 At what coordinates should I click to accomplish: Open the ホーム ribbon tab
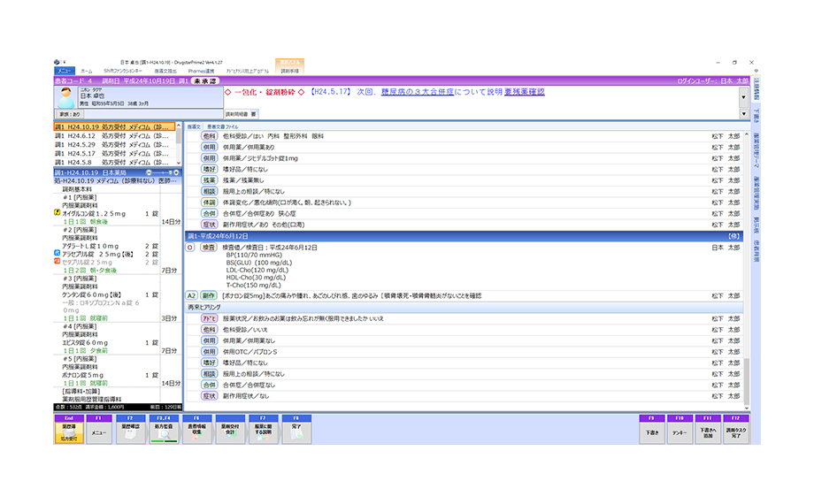pos(87,70)
